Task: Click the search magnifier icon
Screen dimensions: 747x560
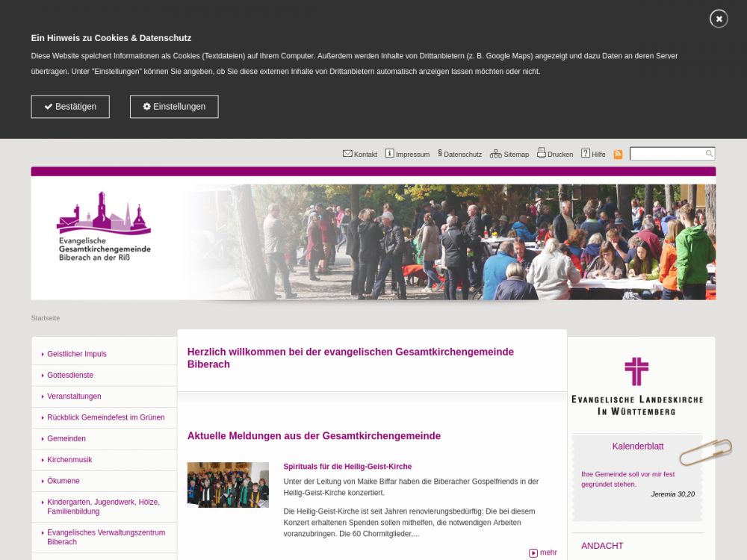Action: click(x=709, y=154)
